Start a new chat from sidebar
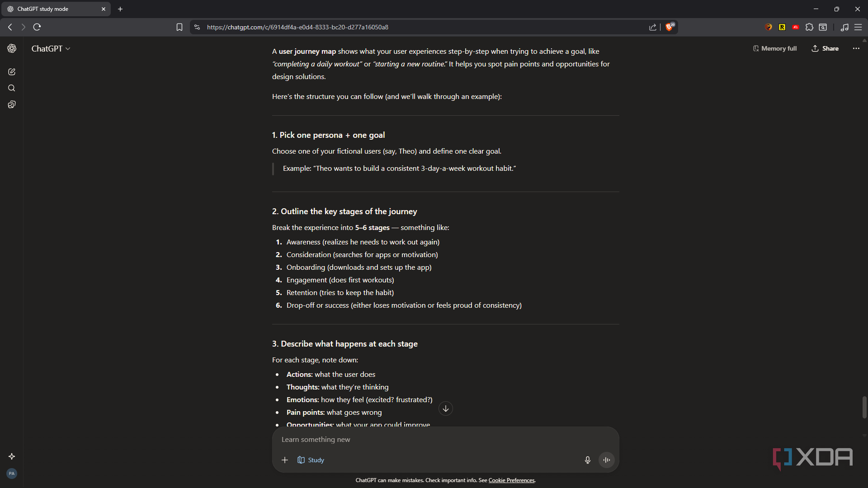868x488 pixels. tap(12, 72)
